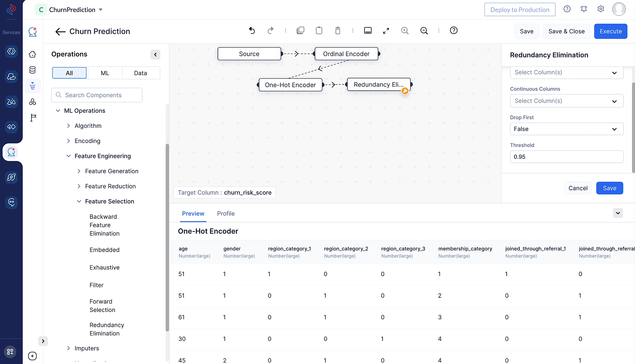Open Continuous Columns select dropdown

point(566,101)
